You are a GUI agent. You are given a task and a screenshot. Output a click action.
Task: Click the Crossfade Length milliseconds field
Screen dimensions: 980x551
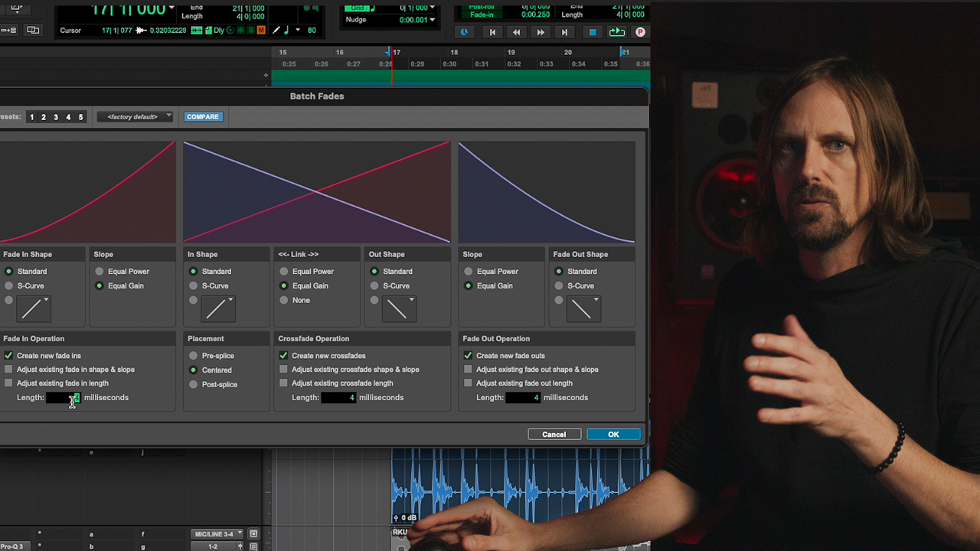338,398
